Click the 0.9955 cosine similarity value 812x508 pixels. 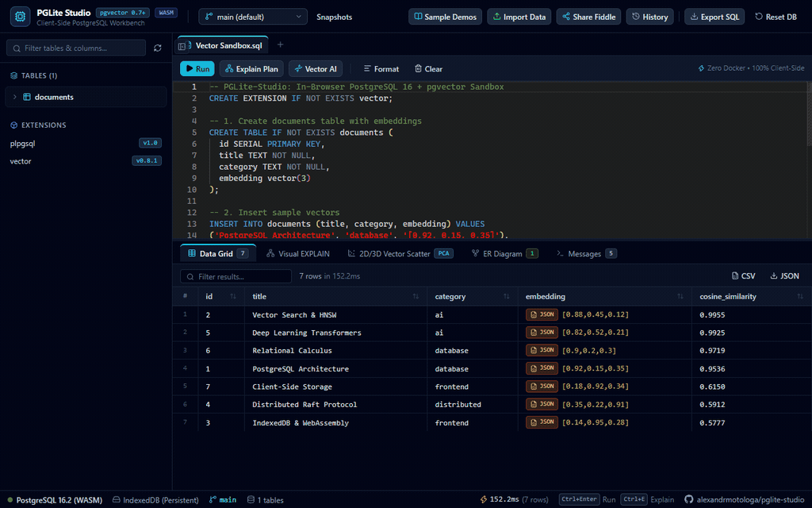[x=712, y=314]
